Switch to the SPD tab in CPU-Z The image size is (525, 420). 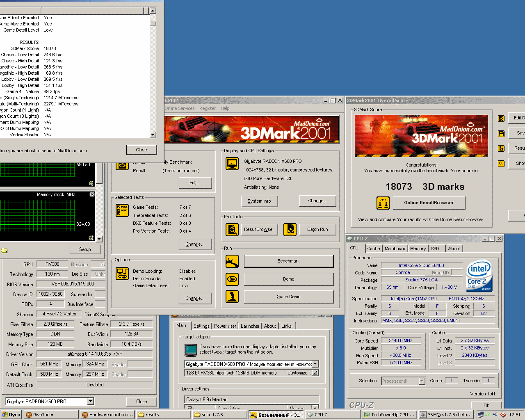coord(435,249)
